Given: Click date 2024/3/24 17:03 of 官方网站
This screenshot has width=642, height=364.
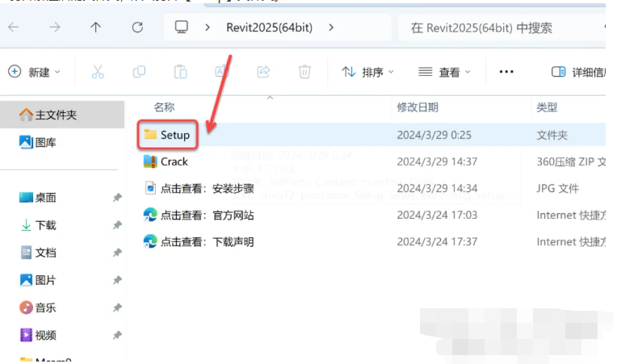Looking at the screenshot, I should pyautogui.click(x=437, y=215).
